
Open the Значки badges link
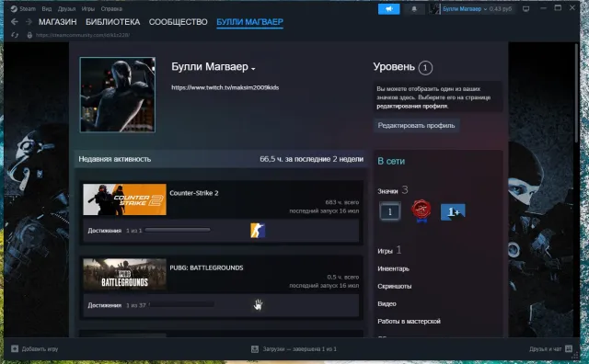pos(387,191)
